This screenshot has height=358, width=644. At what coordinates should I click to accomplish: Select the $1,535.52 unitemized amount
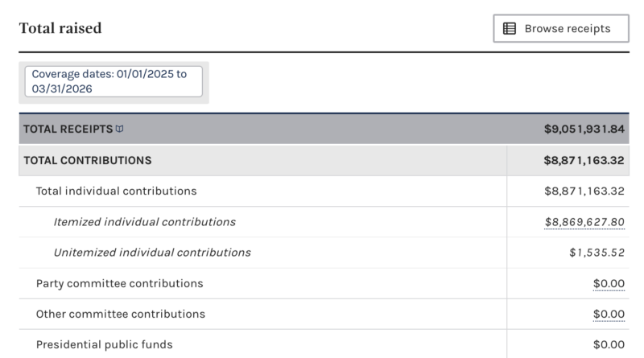[x=597, y=253]
